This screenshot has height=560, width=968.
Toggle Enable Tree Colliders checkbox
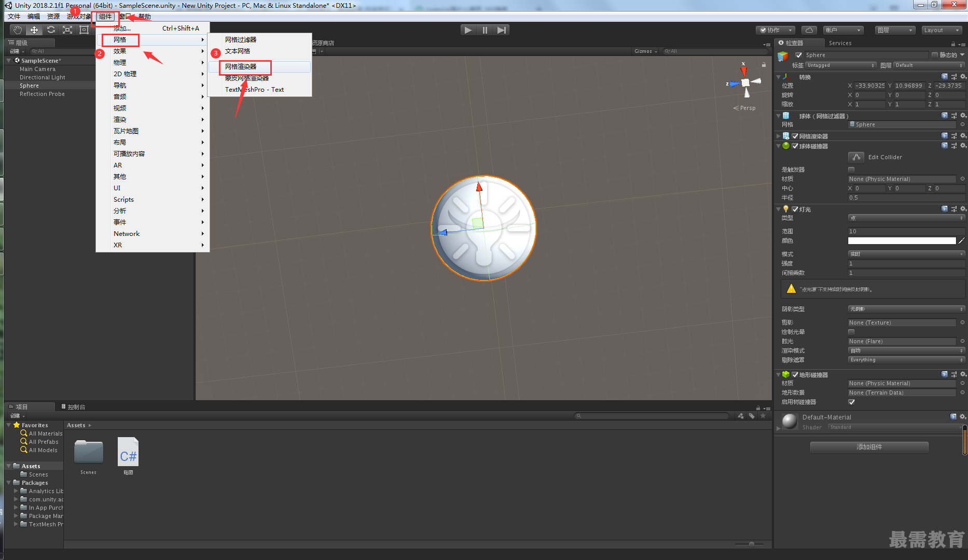tap(851, 402)
